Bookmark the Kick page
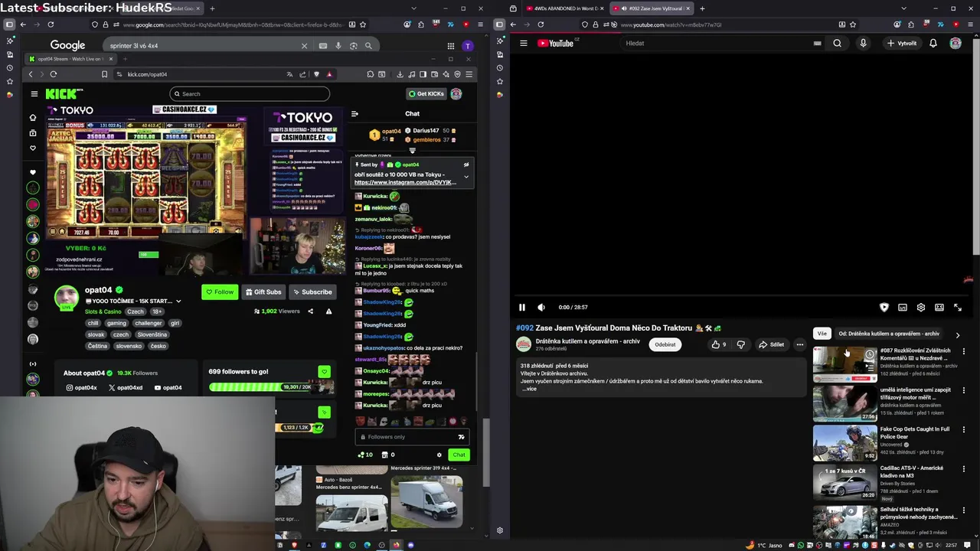The height and width of the screenshot is (551, 980). (104, 74)
